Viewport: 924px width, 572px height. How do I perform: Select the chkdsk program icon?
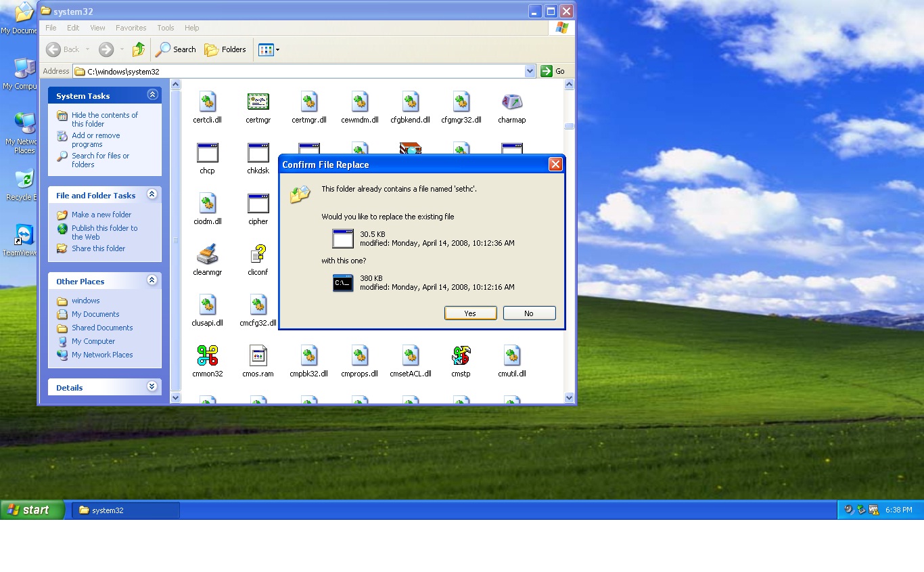click(258, 153)
